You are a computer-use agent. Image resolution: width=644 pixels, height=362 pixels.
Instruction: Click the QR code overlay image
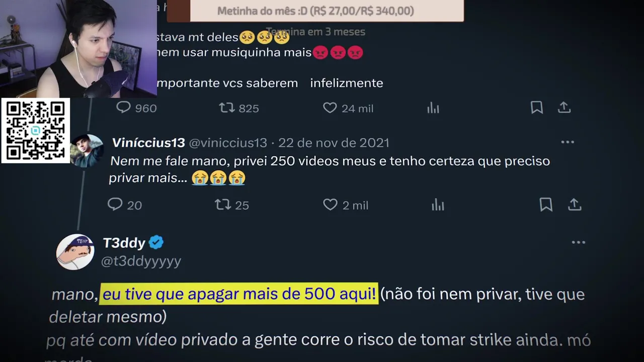tap(35, 131)
